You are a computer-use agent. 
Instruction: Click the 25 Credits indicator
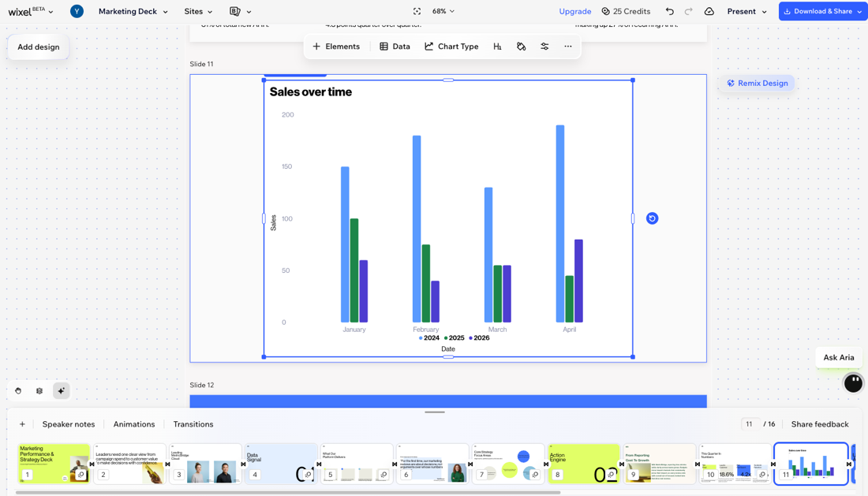626,11
